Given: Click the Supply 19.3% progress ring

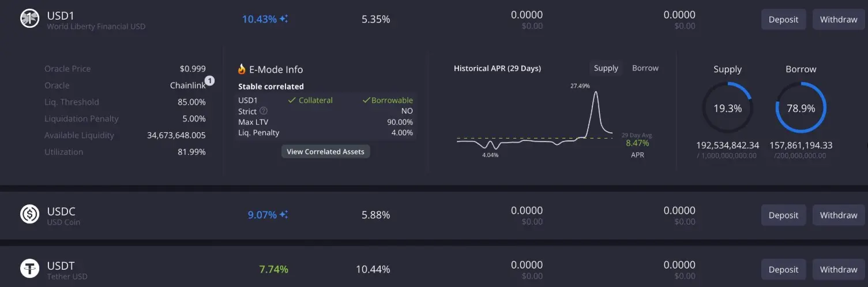Looking at the screenshot, I should point(727,108).
